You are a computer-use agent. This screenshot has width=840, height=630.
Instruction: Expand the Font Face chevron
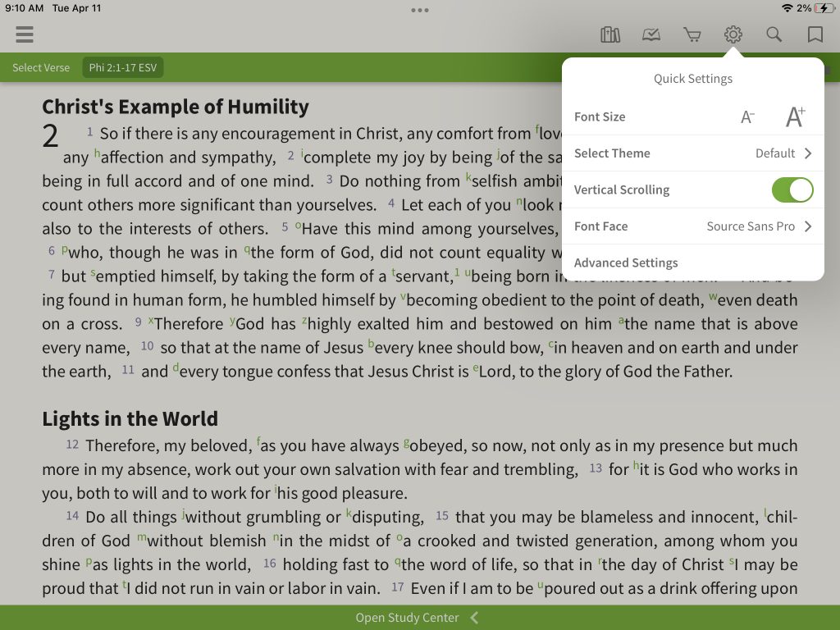[808, 226]
